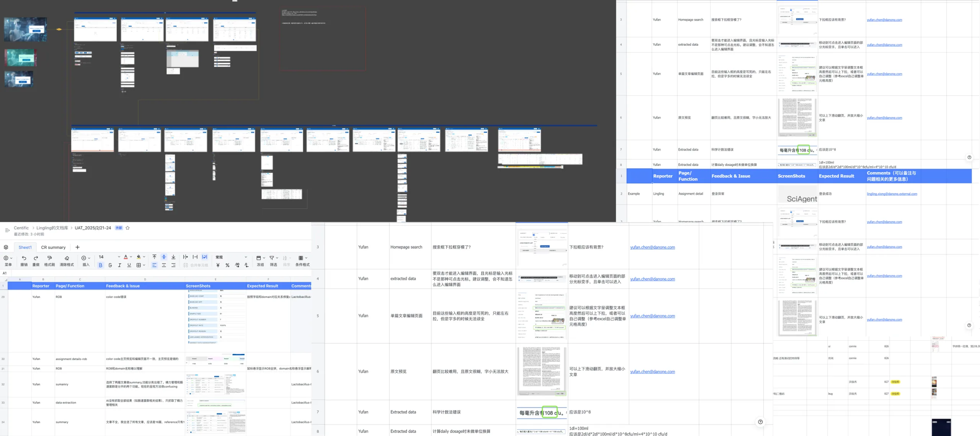Toggle underline formatting

click(129, 265)
